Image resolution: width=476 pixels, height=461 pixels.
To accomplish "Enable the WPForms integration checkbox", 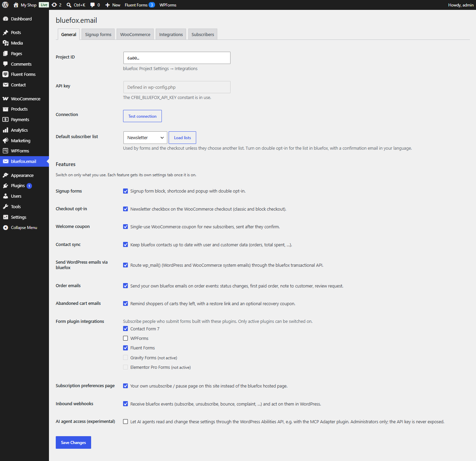I will coord(125,338).
